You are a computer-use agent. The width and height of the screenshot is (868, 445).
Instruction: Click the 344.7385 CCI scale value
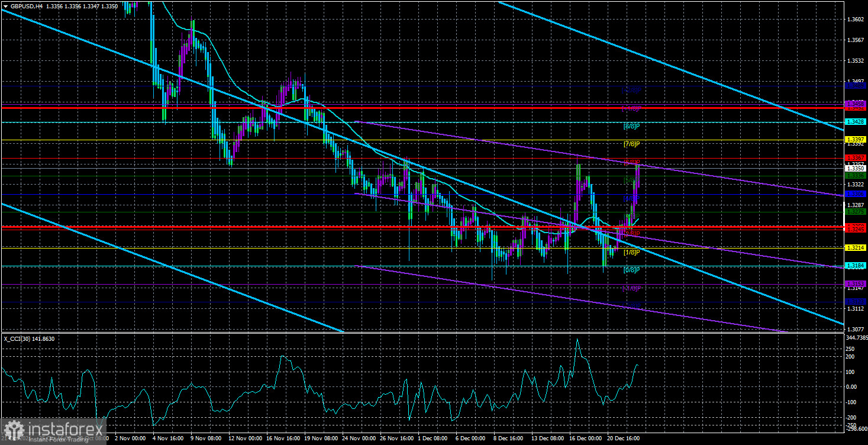[x=857, y=337]
